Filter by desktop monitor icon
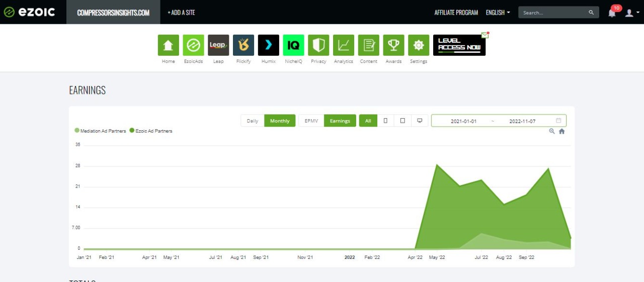This screenshot has width=644, height=282. [420, 121]
